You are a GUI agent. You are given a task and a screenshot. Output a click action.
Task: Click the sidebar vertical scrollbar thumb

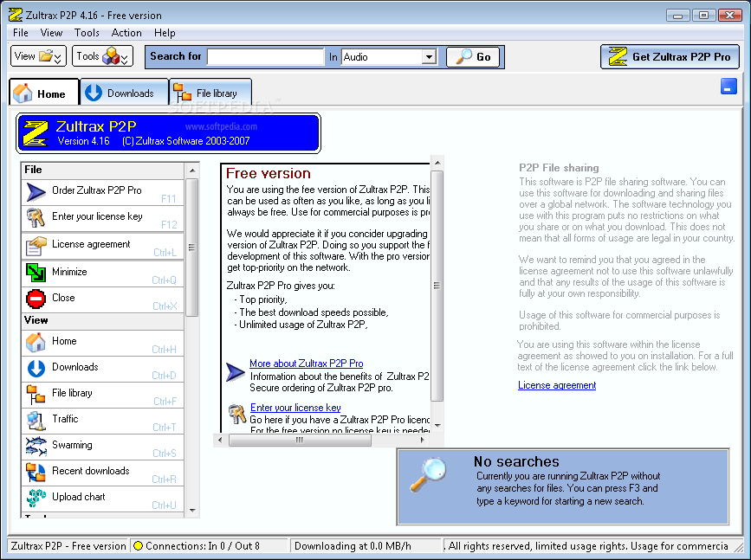tap(192, 248)
